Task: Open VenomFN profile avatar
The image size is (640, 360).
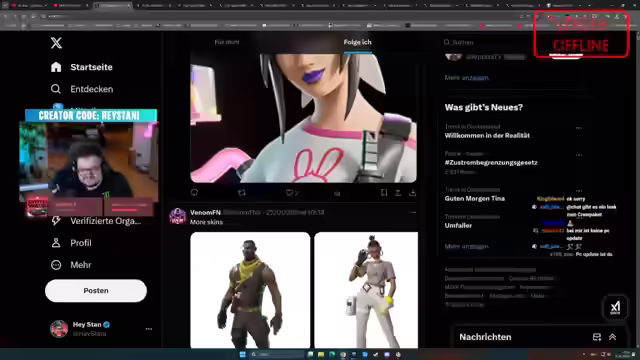Action: [x=178, y=216]
